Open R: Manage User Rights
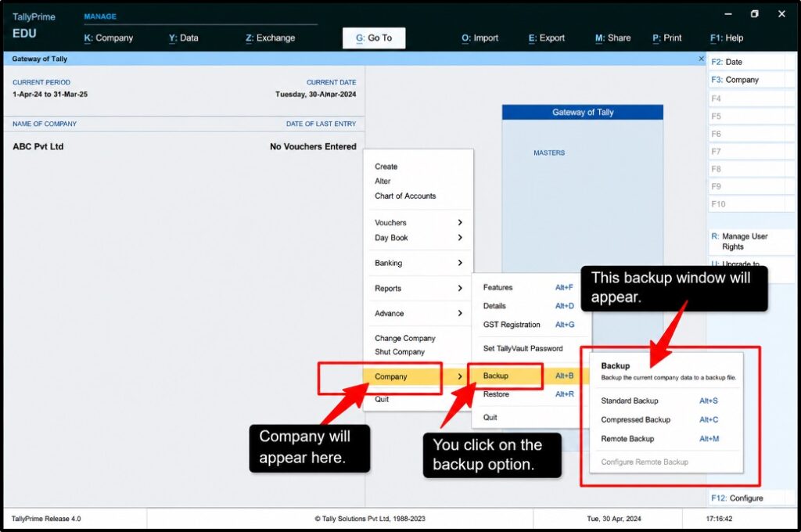This screenshot has width=801, height=532. (x=751, y=241)
